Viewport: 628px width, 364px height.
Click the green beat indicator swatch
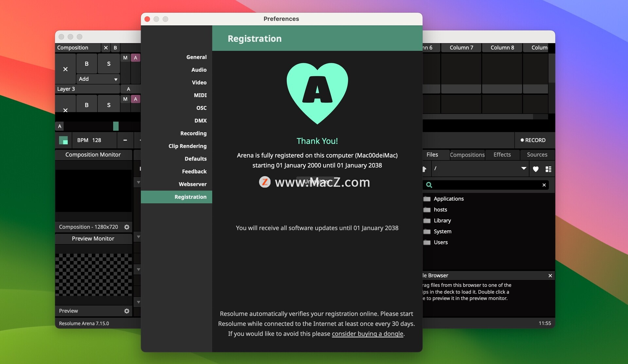click(x=63, y=140)
